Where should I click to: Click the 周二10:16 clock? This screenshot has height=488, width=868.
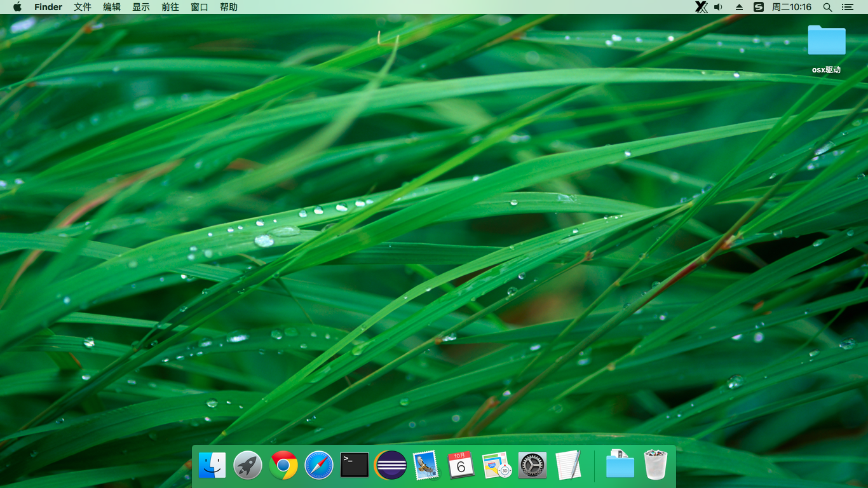tap(792, 7)
